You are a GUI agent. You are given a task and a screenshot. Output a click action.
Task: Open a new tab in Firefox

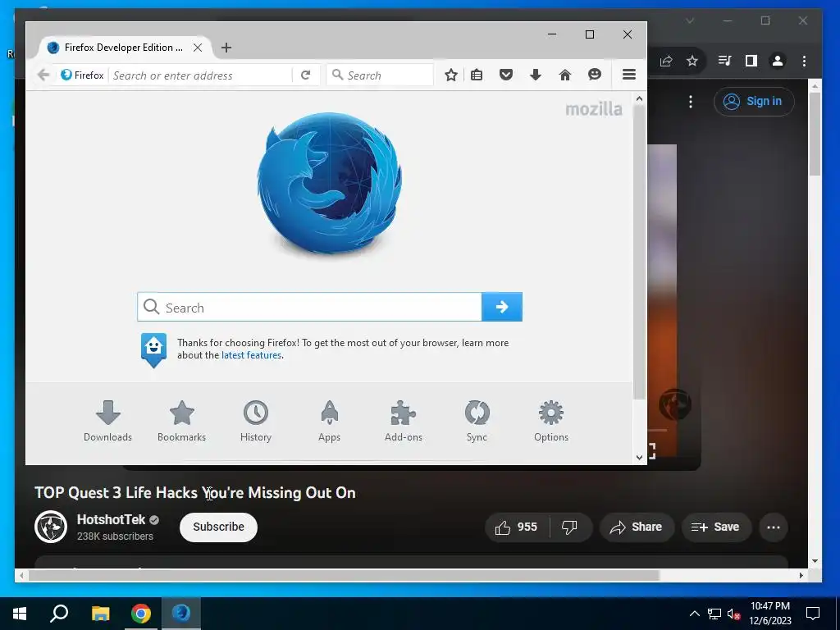click(x=226, y=48)
